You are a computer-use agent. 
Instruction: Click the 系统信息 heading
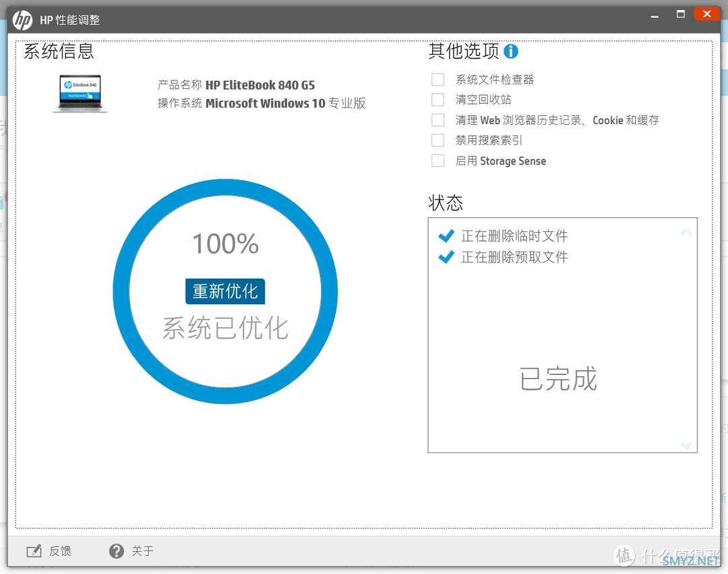pos(59,51)
